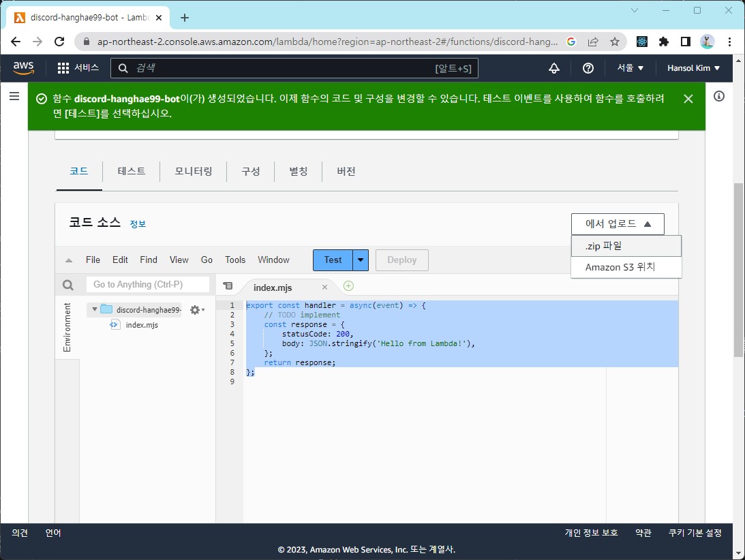Open the Tools menu in editor
The width and height of the screenshot is (745, 560).
[x=235, y=260]
